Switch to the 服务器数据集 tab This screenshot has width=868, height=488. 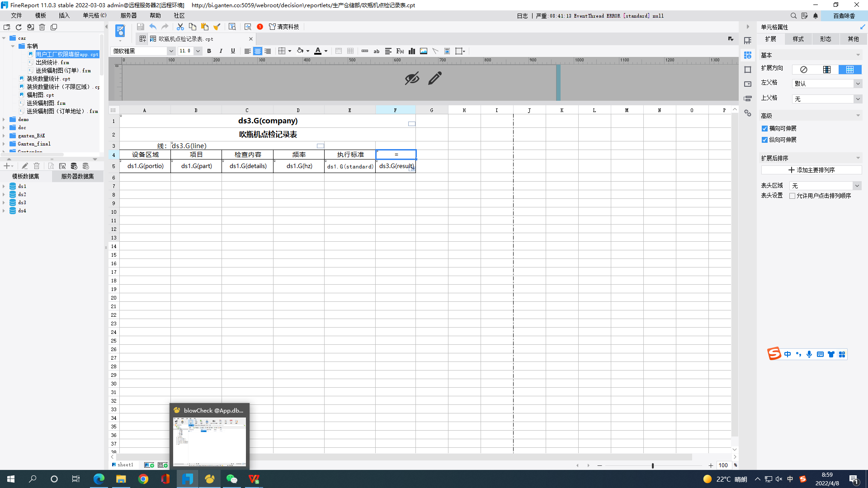coord(78,177)
